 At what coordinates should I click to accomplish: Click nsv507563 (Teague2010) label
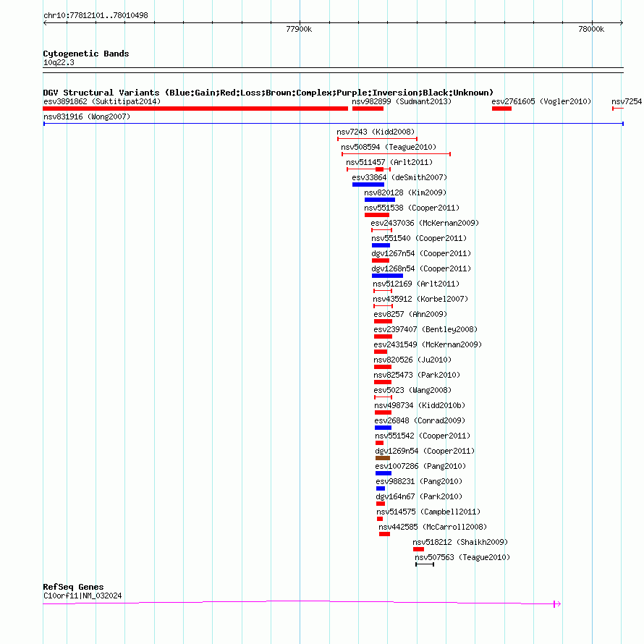462,557
